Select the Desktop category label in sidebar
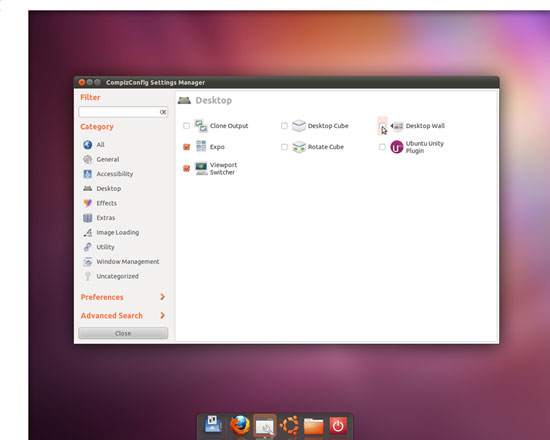The height and width of the screenshot is (440, 550). coord(109,189)
